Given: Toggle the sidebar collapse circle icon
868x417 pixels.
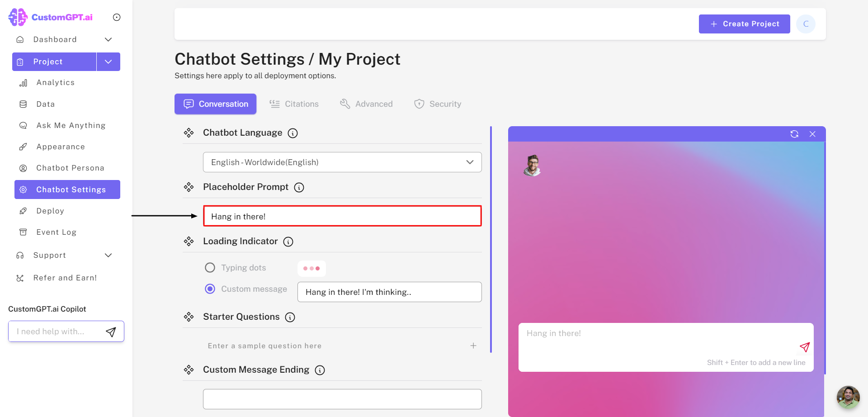Looking at the screenshot, I should tap(117, 17).
